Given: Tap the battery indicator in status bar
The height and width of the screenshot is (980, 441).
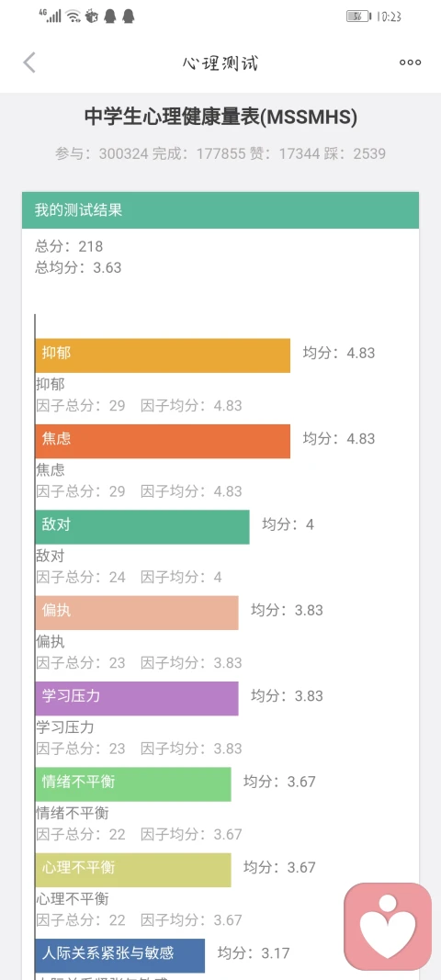Looking at the screenshot, I should click(358, 17).
